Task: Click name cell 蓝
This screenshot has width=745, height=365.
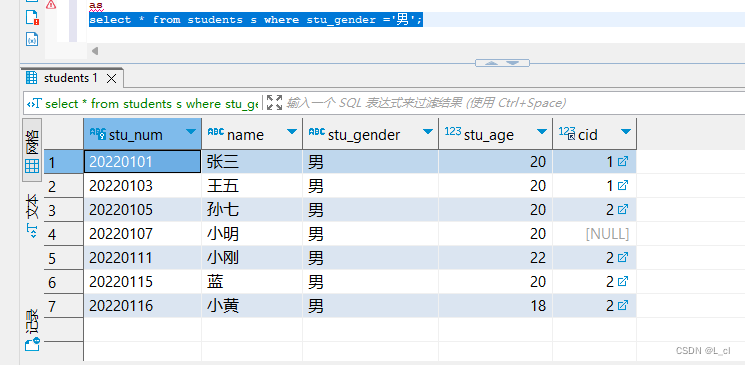Action: [x=252, y=282]
